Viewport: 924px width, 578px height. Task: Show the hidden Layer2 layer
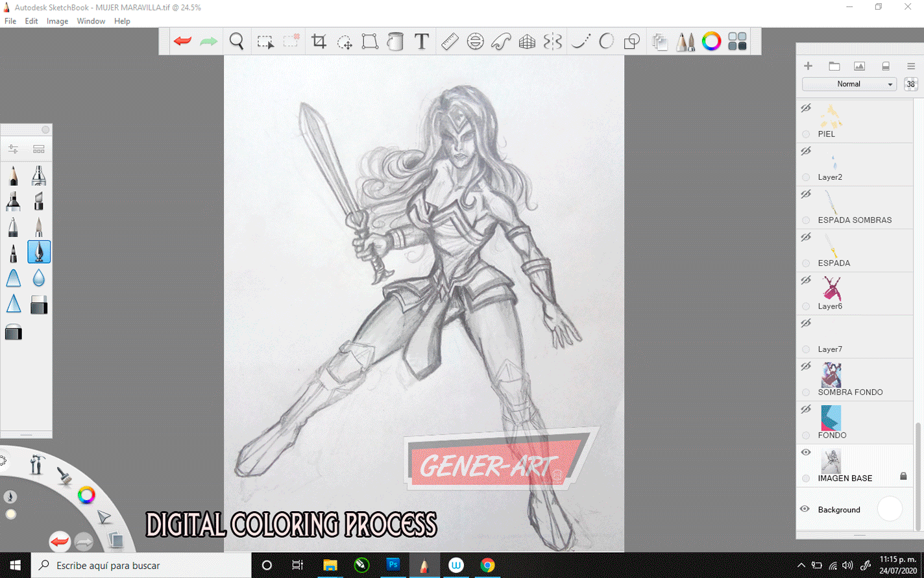(806, 151)
